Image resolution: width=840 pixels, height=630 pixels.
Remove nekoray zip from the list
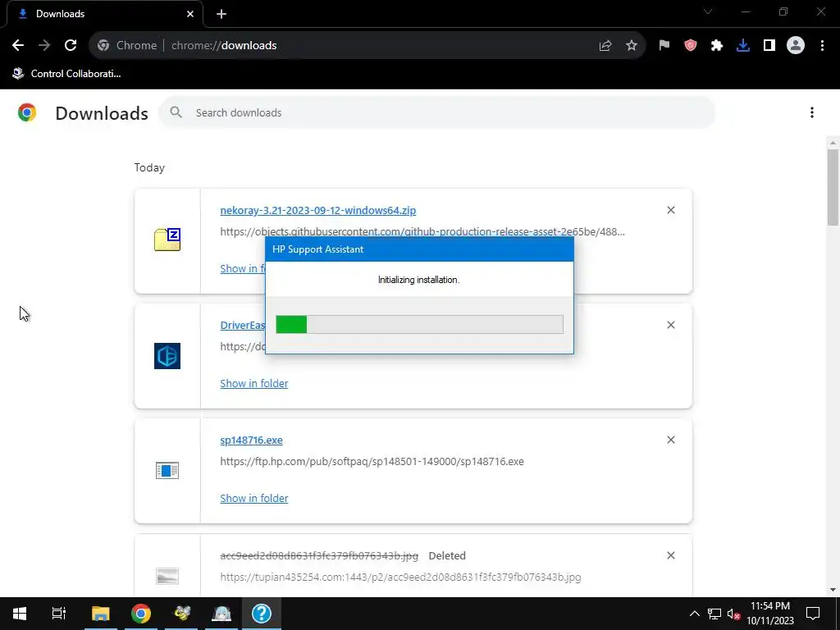click(671, 210)
